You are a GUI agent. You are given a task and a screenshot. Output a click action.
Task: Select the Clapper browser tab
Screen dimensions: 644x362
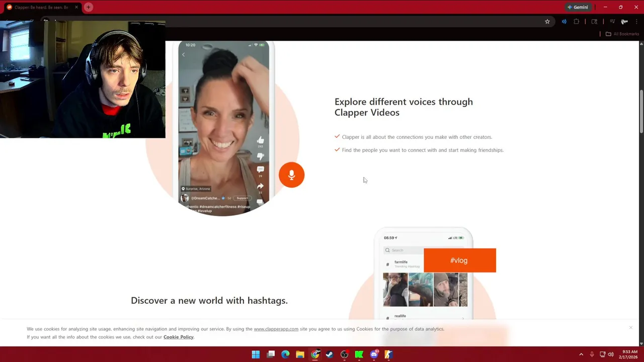[x=41, y=7]
